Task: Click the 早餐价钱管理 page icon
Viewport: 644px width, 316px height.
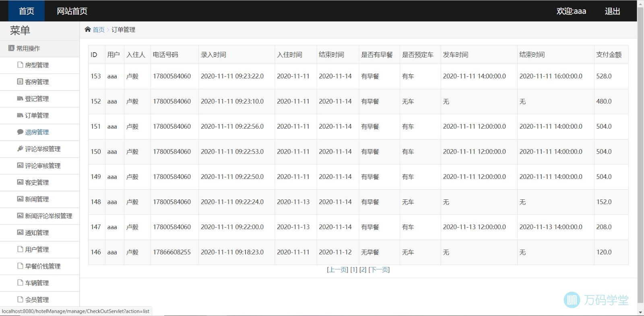Action: pyautogui.click(x=20, y=266)
